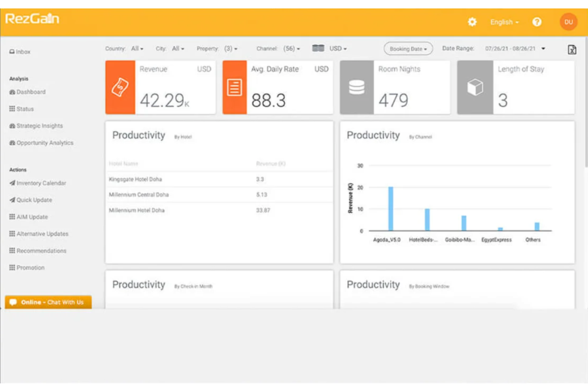Image resolution: width=588 pixels, height=392 pixels.
Task: Start a chat with the Online support
Action: point(48,302)
